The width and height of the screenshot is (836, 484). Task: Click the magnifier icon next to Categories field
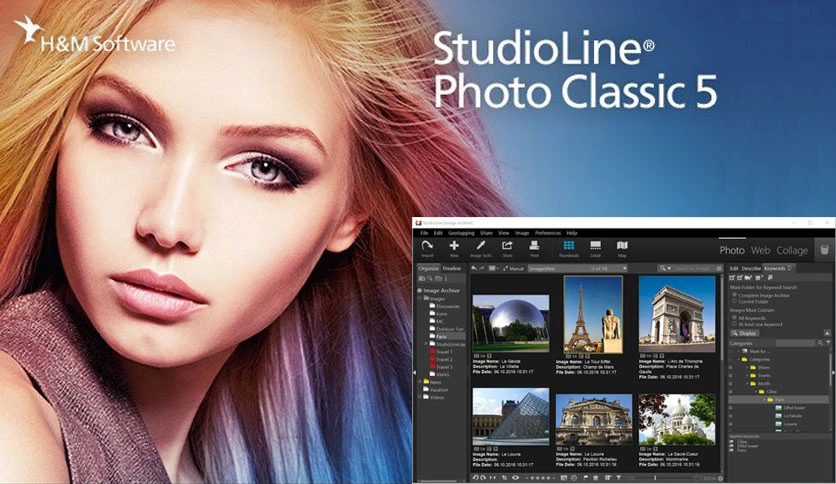pyautogui.click(x=820, y=343)
